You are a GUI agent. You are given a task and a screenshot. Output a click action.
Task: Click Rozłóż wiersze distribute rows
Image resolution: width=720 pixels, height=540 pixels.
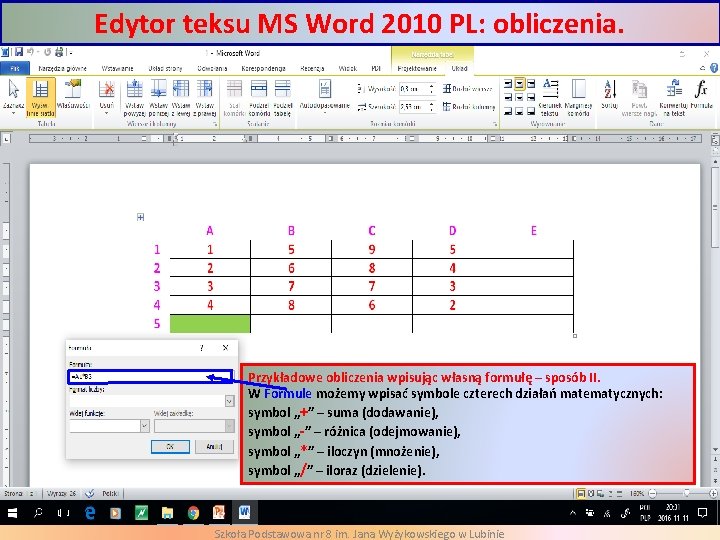[468, 89]
